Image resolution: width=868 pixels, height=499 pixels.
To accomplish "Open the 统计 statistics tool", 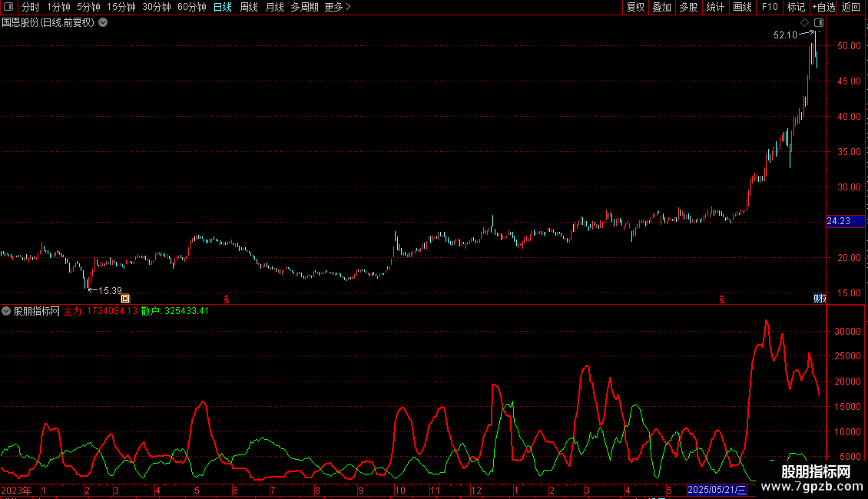I will 715,7.
